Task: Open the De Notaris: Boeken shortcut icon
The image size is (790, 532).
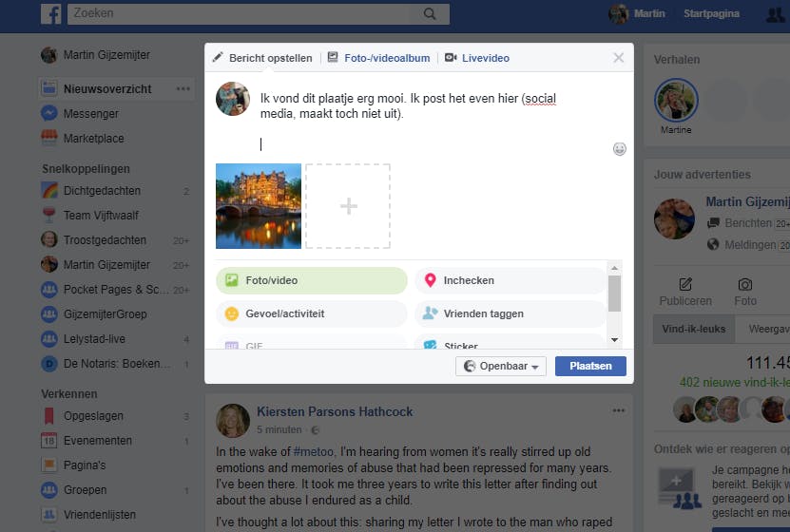Action: coord(48,364)
